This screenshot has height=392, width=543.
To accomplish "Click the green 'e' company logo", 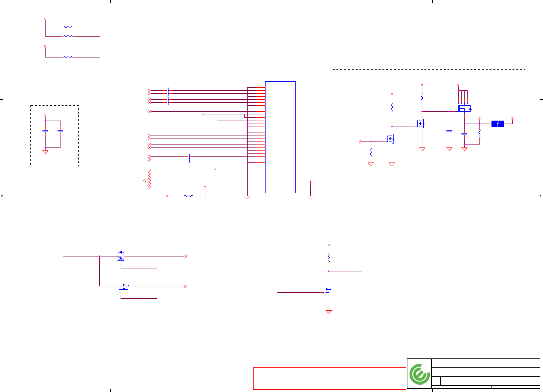I will [420, 374].
